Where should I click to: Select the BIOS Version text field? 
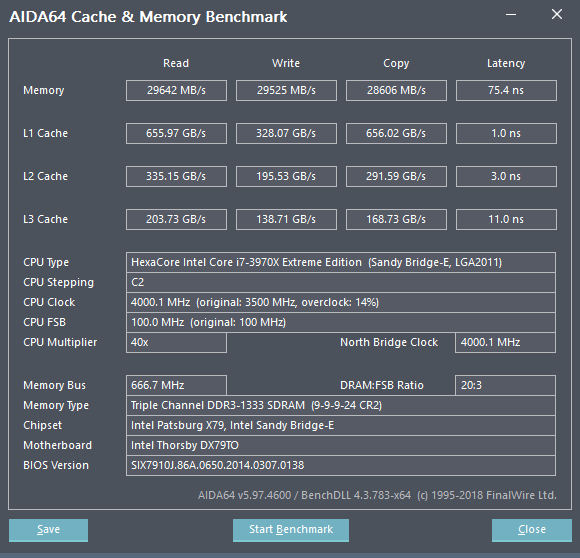[x=341, y=465]
